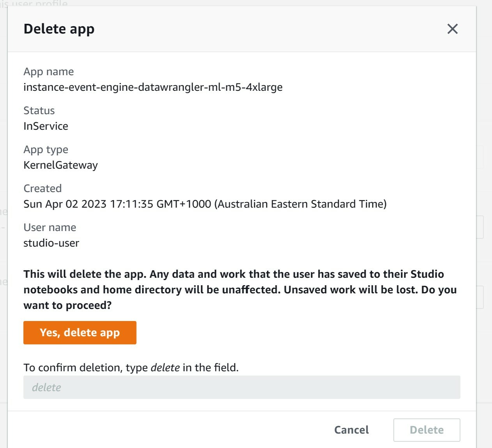Click the italic word delete in the instructions
This screenshot has width=492, height=448.
166,367
